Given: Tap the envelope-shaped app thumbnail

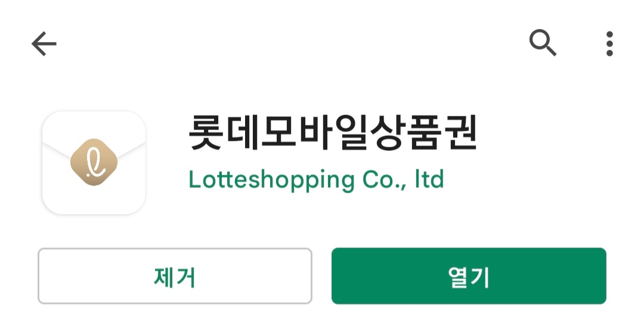Looking at the screenshot, I should pyautogui.click(x=94, y=163).
